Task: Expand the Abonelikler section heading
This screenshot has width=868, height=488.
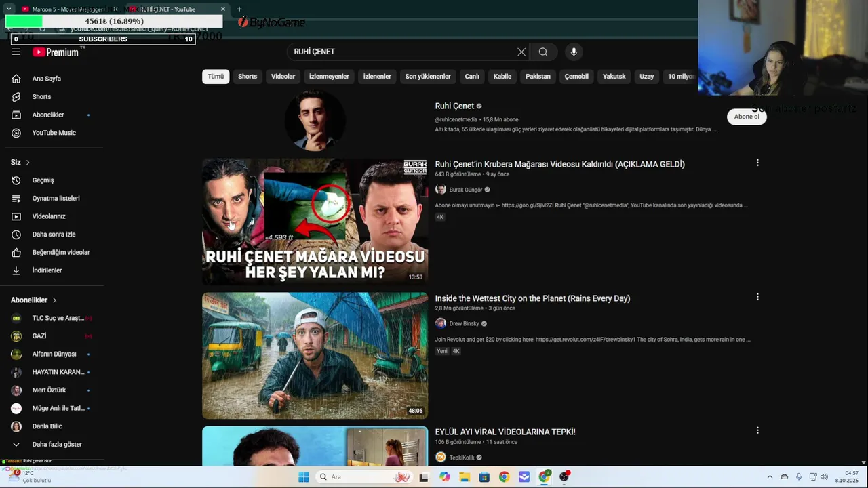Action: click(34, 300)
